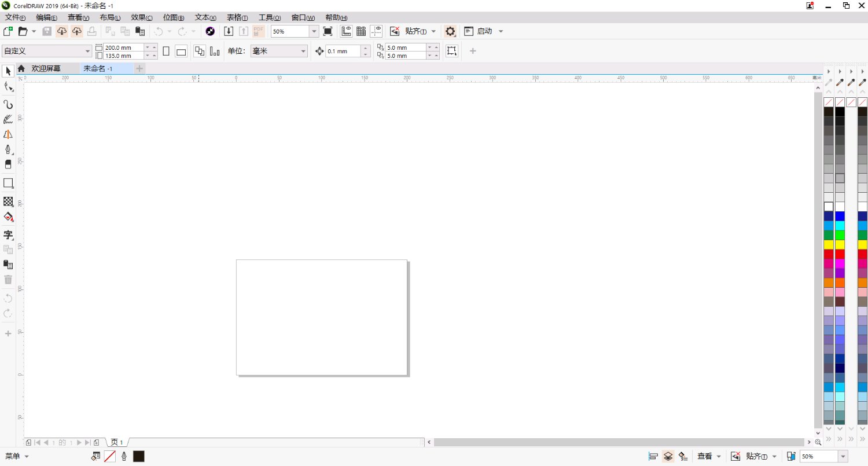Open the zoom level 50% dropdown in toolbar
This screenshot has height=466, width=868.
click(314, 31)
